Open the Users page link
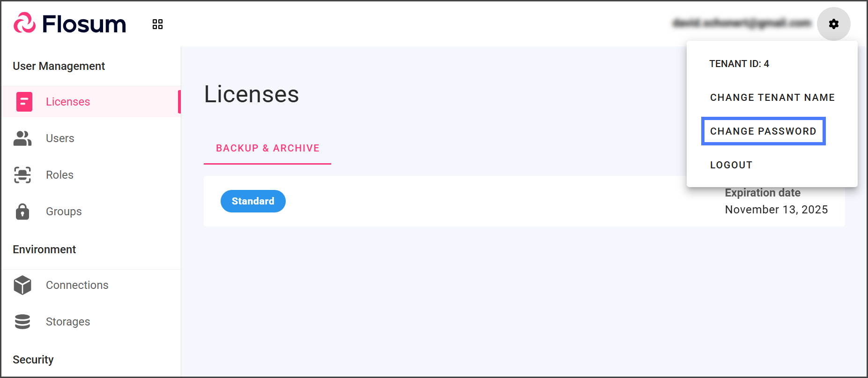 click(x=60, y=138)
